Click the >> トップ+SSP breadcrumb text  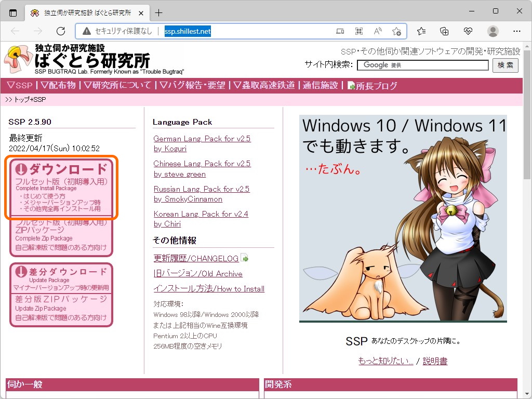click(x=26, y=99)
